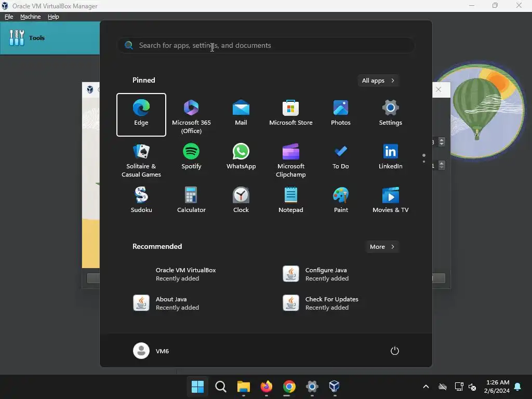The height and width of the screenshot is (399, 532).
Task: Open the File menu in VirtualBox Manager
Action: click(9, 17)
